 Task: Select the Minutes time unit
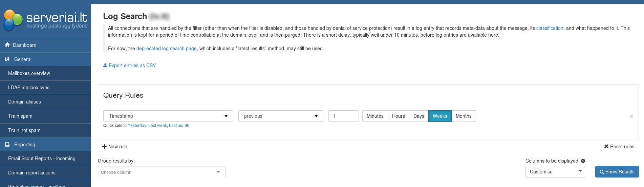coord(375,116)
